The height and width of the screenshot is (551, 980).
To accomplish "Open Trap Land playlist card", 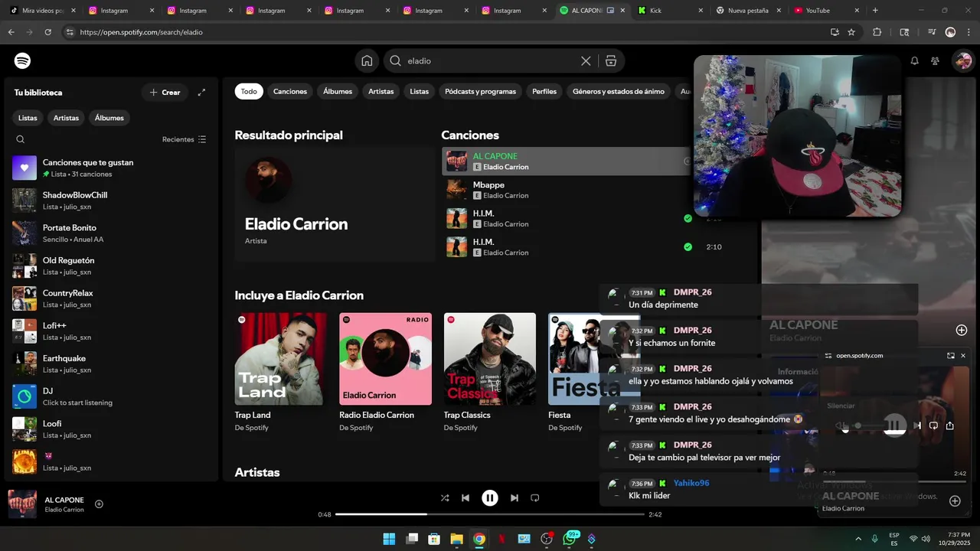I will pos(281,372).
